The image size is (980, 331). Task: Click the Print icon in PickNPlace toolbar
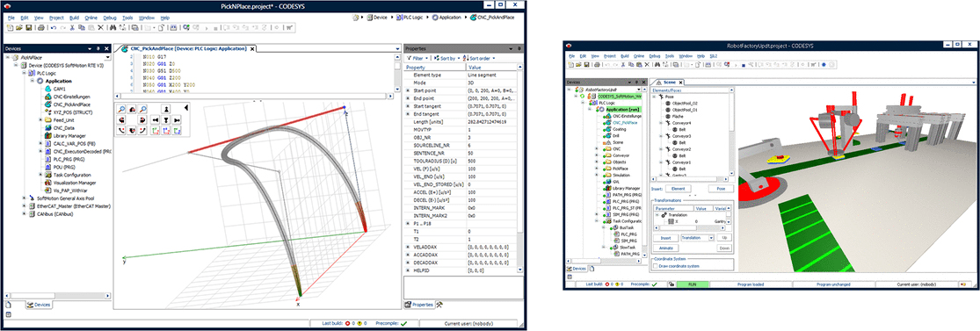point(40,27)
